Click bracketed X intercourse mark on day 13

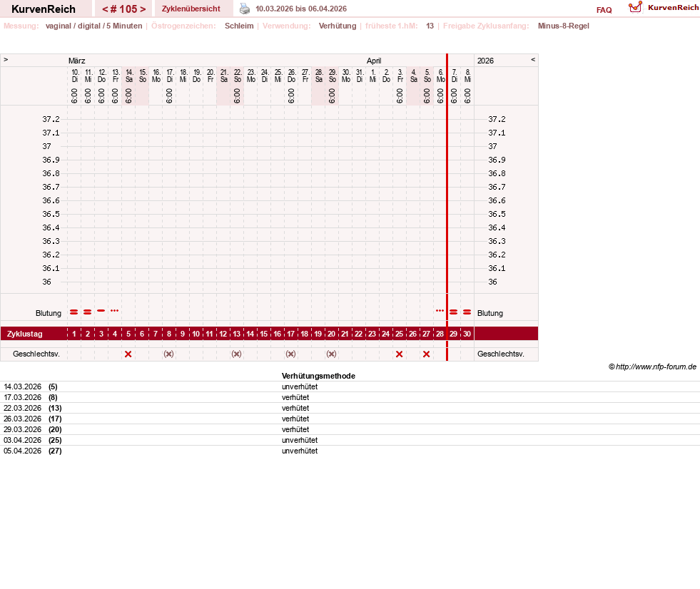click(x=237, y=354)
